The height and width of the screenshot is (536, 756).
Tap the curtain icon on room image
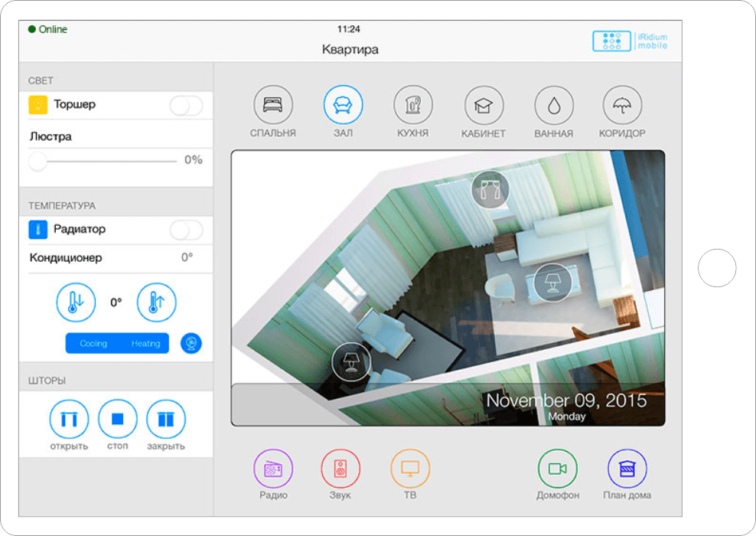click(490, 190)
